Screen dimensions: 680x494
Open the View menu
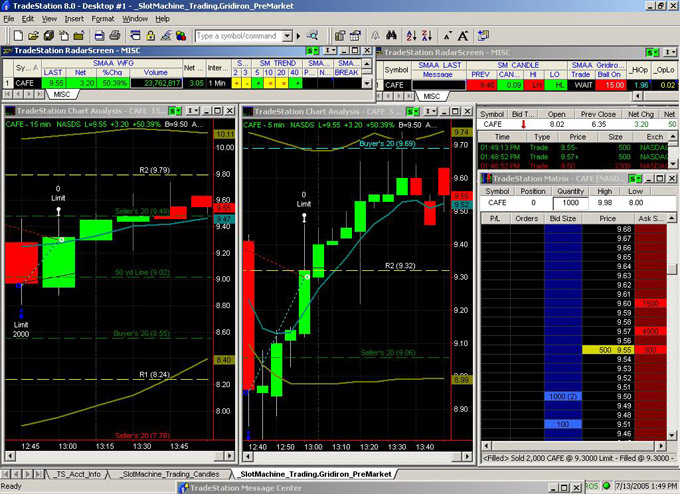pos(49,19)
